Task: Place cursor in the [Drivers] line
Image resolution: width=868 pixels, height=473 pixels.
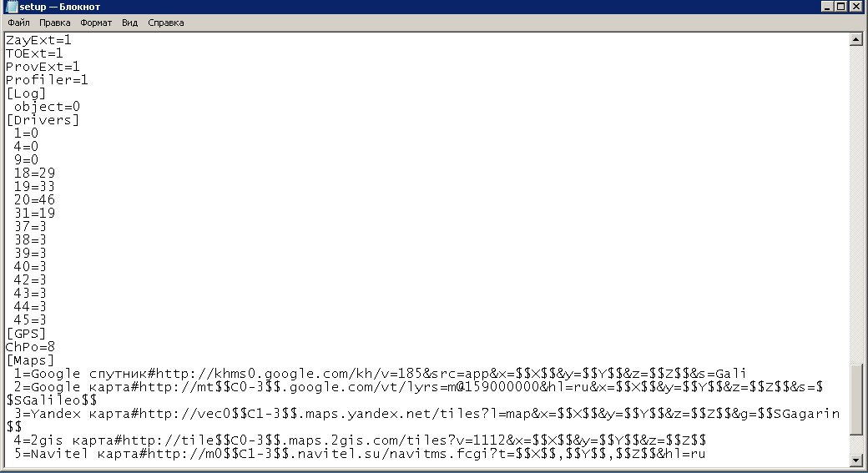Action: click(43, 120)
